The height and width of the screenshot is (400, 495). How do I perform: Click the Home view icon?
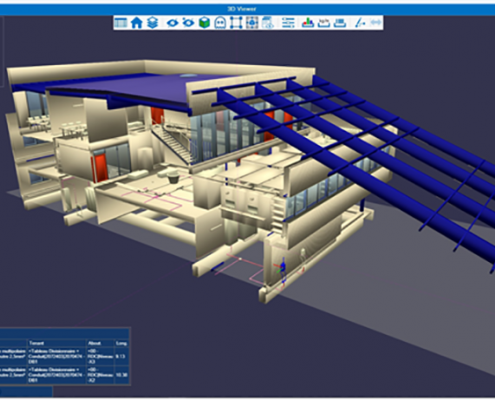137,23
